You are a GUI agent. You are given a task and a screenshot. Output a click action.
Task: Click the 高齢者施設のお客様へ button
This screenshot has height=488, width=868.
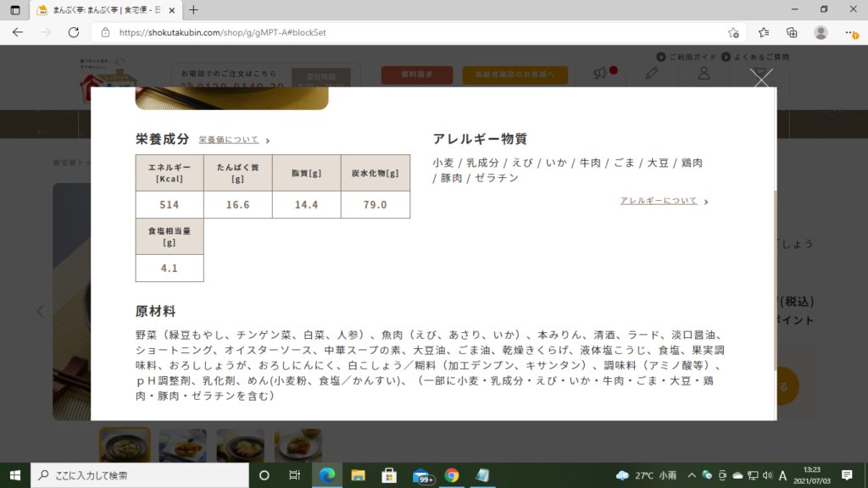coord(515,75)
